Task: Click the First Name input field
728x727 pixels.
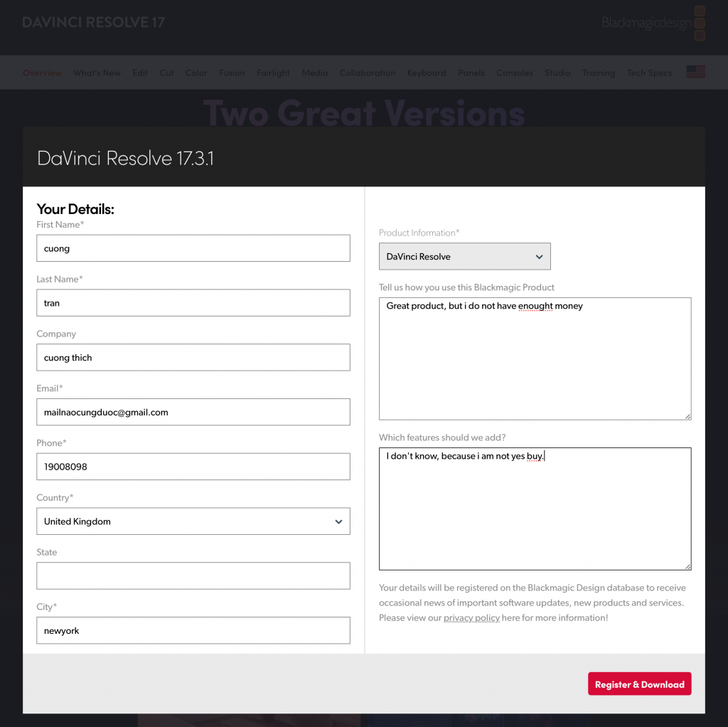Action: click(x=193, y=248)
